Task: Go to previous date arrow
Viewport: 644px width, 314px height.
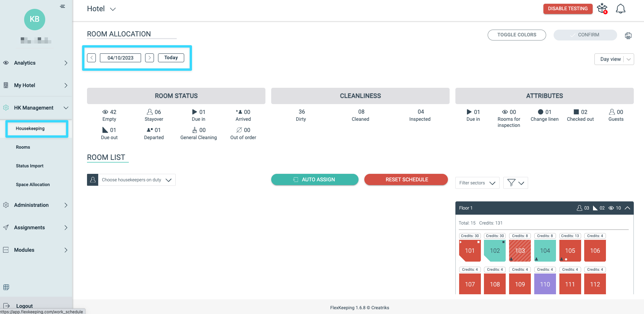Action: pyautogui.click(x=91, y=58)
